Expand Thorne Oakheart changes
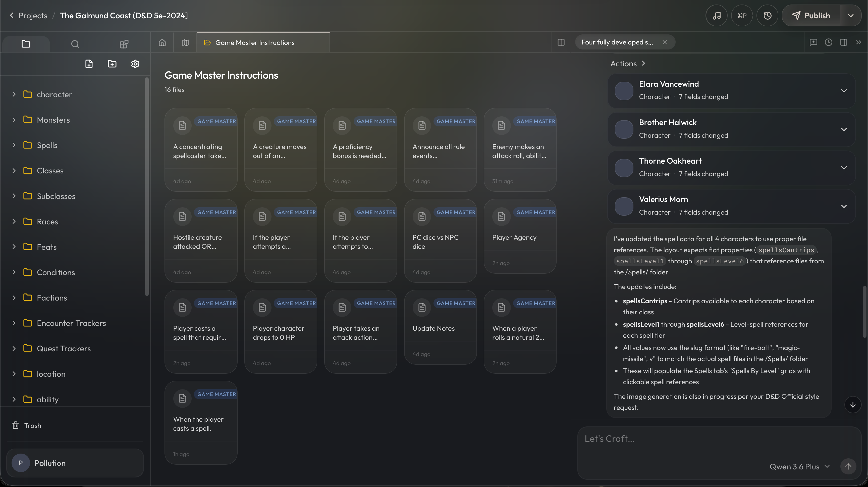This screenshot has height=487, width=868. [x=844, y=168]
